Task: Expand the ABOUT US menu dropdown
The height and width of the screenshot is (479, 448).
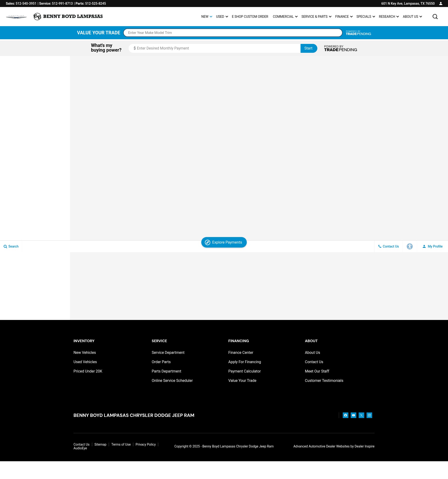Action: pos(412,17)
